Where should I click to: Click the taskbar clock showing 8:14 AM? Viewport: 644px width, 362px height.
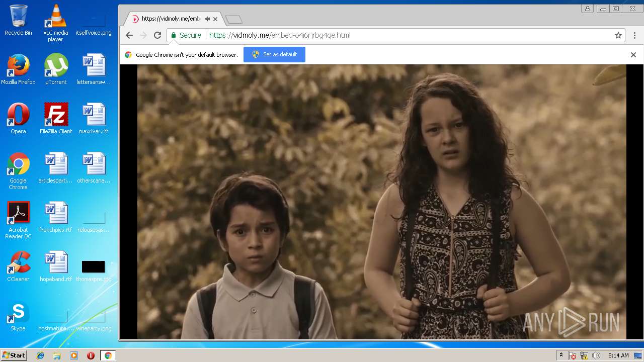click(618, 355)
